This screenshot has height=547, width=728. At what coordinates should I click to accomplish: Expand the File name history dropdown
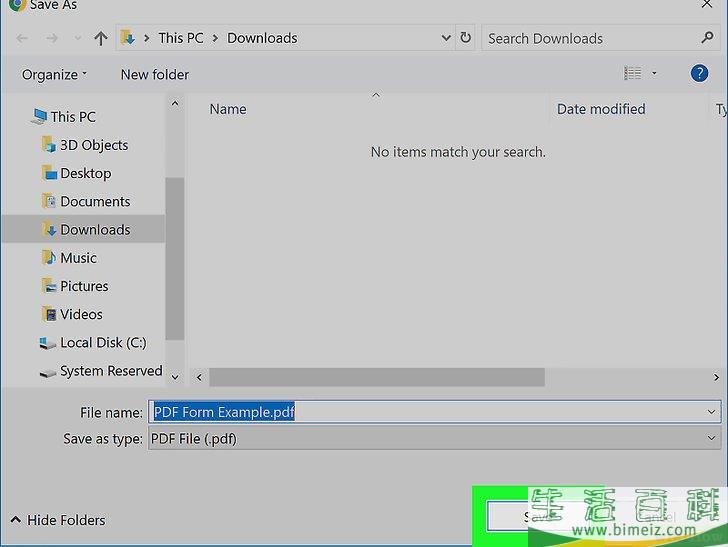(x=711, y=411)
